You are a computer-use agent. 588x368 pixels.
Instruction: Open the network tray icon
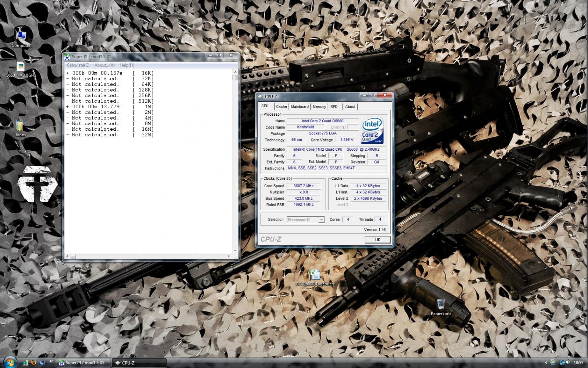[x=562, y=362]
